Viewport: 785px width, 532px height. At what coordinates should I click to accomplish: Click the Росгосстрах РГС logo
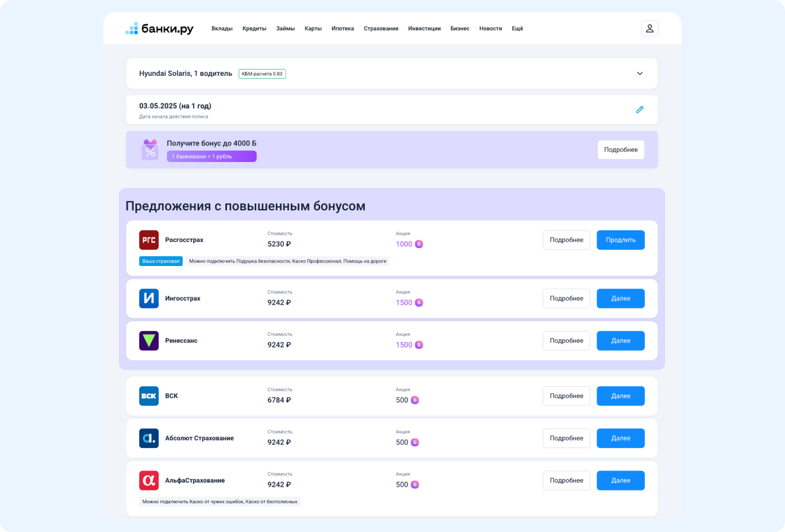[x=149, y=240]
